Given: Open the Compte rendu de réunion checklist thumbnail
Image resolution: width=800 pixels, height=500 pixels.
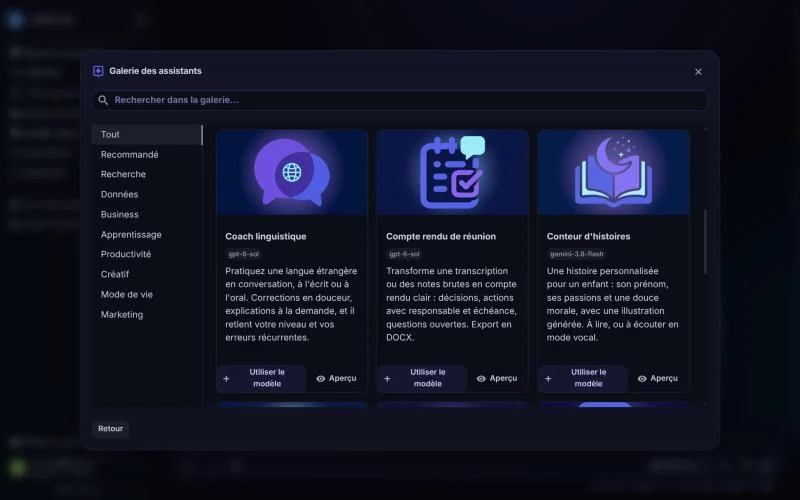Looking at the screenshot, I should click(453, 172).
